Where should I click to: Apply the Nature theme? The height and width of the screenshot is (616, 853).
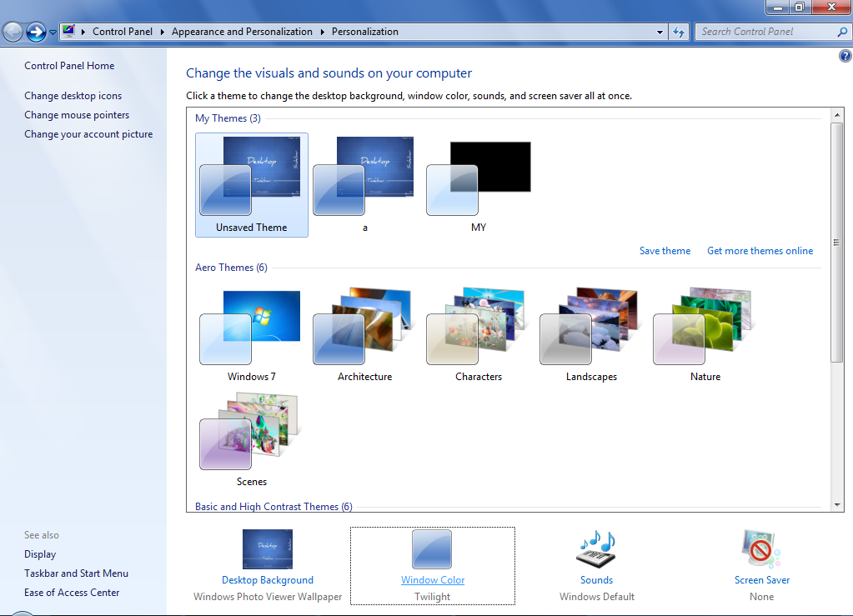coord(705,334)
